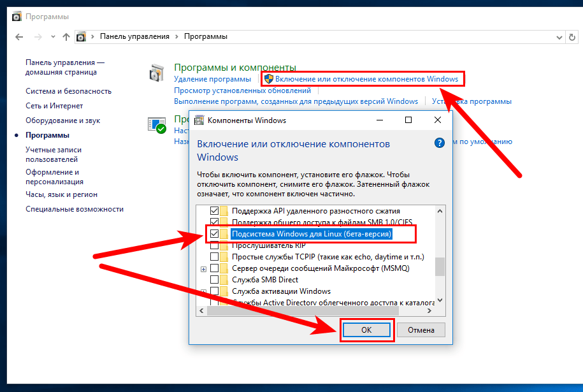Select Служба SMB Direct row text
This screenshot has width=583, height=392.
265,279
